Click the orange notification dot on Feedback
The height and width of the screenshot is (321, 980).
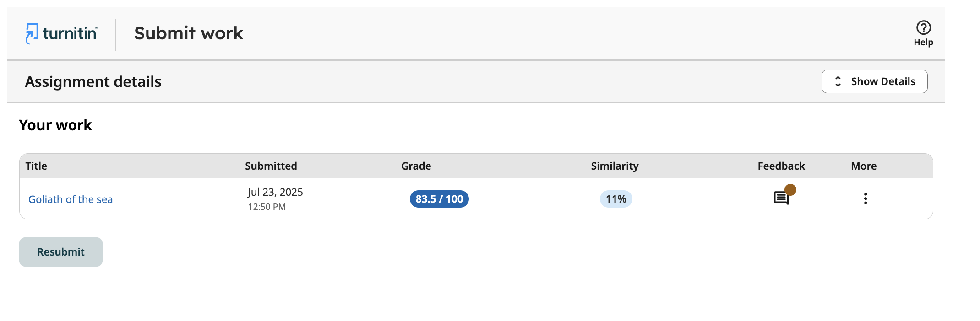pyautogui.click(x=789, y=188)
